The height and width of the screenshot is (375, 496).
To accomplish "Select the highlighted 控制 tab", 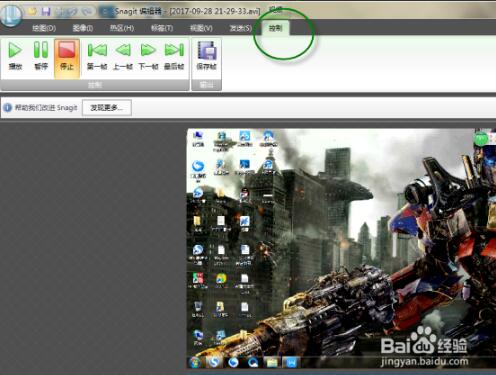I will [x=275, y=28].
